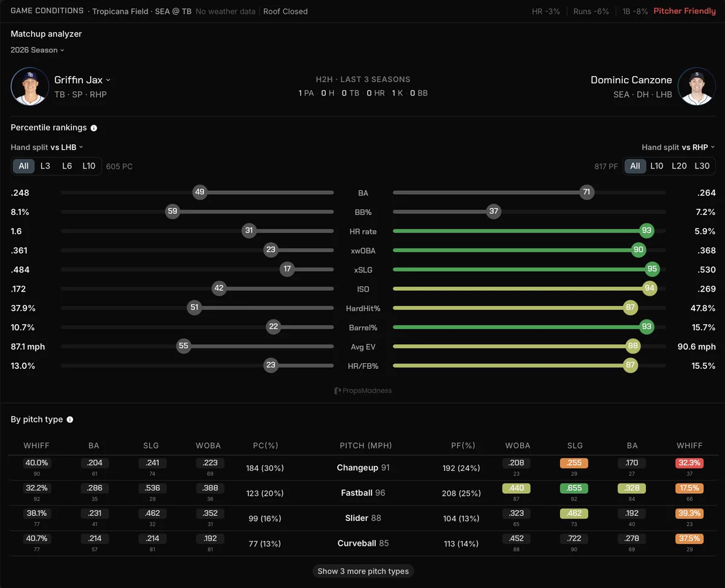Select batter L20 games filter

tap(679, 166)
